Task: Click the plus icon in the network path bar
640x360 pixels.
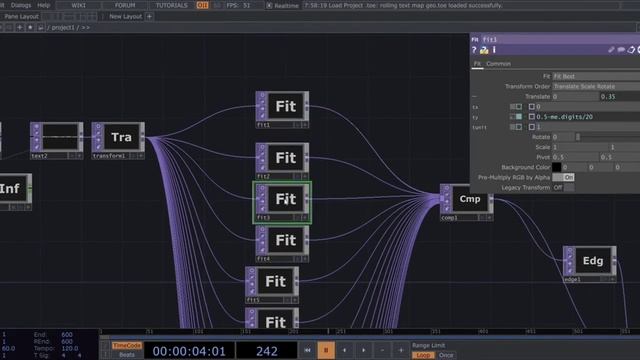Action: pyautogui.click(x=20, y=27)
